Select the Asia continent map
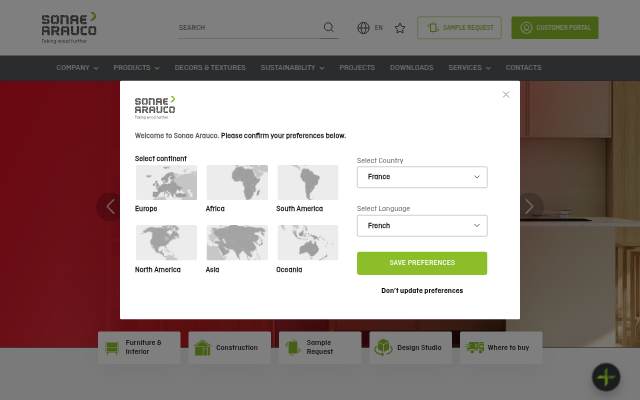 [237, 242]
